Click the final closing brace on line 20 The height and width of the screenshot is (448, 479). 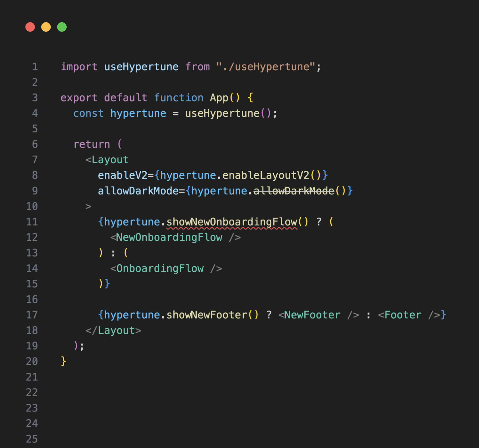tap(64, 361)
